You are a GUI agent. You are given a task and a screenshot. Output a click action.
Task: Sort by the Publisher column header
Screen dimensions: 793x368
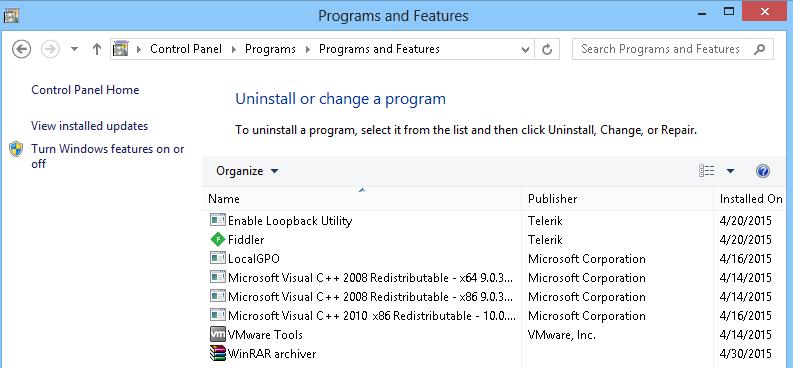click(618, 199)
